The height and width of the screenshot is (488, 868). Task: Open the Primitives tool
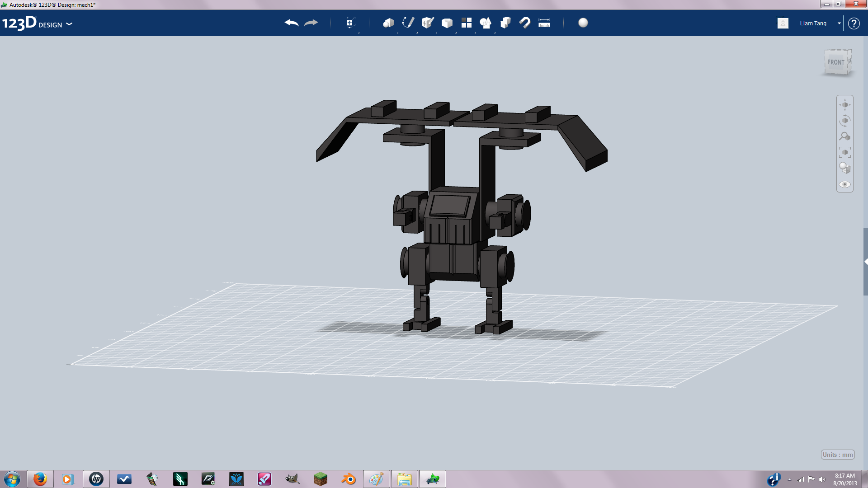click(388, 23)
